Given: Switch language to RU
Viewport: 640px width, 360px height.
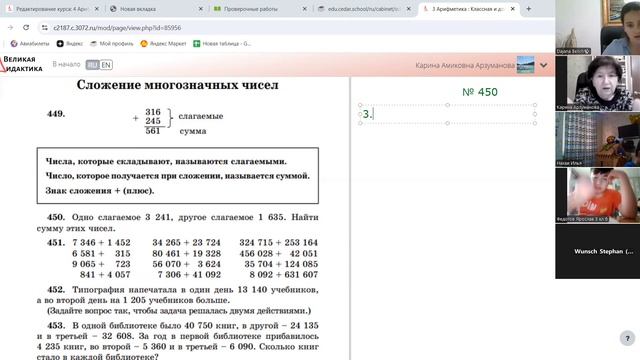Looking at the screenshot, I should 92,64.
